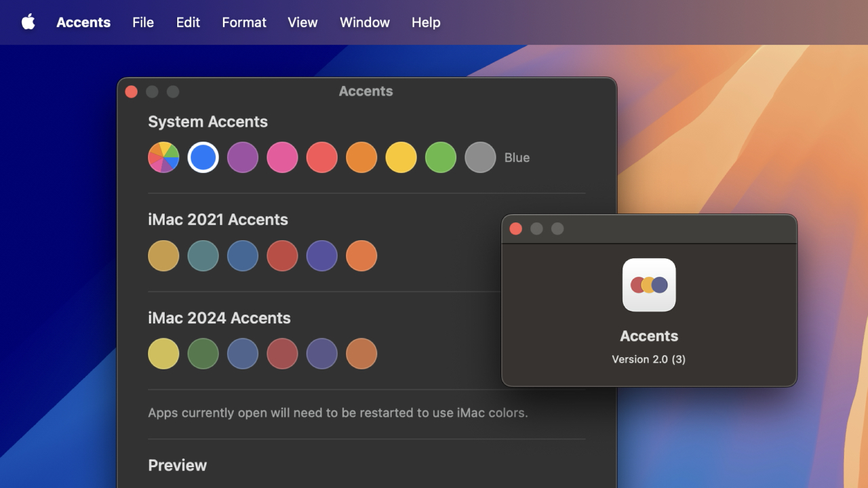This screenshot has width=868, height=488.
Task: Choose the Purple system accent
Action: [x=243, y=157]
